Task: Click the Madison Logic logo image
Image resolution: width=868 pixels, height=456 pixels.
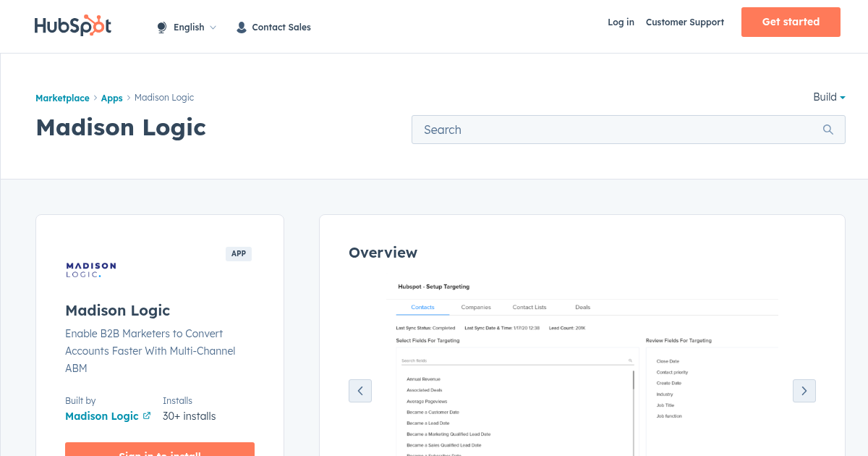Action: 91,270
